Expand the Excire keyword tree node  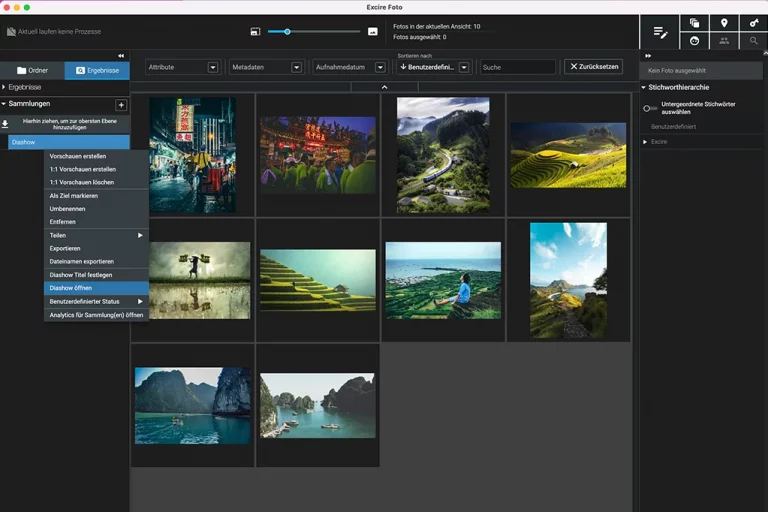pos(645,142)
